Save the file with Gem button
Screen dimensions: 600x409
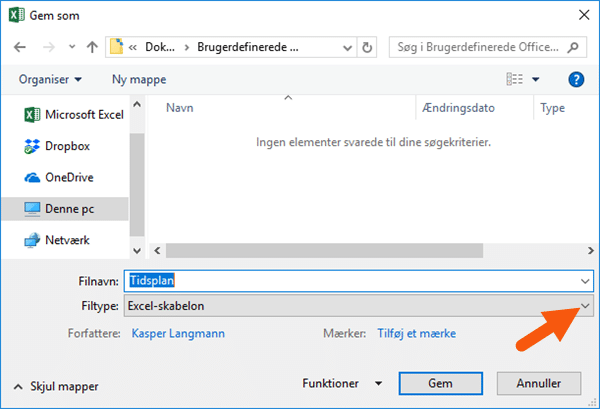coord(440,383)
